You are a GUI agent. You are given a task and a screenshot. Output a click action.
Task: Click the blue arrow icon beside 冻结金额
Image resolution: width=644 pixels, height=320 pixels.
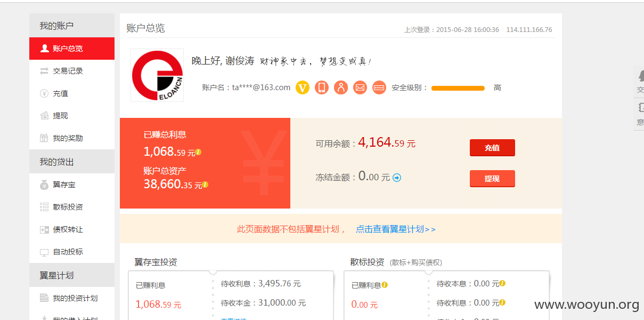point(397,178)
